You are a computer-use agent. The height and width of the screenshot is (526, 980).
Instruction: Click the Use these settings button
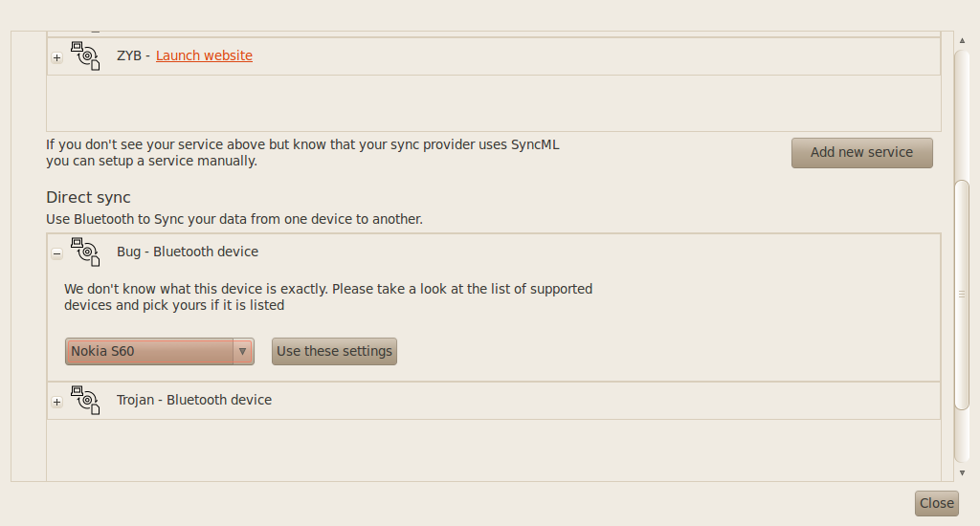pos(334,351)
